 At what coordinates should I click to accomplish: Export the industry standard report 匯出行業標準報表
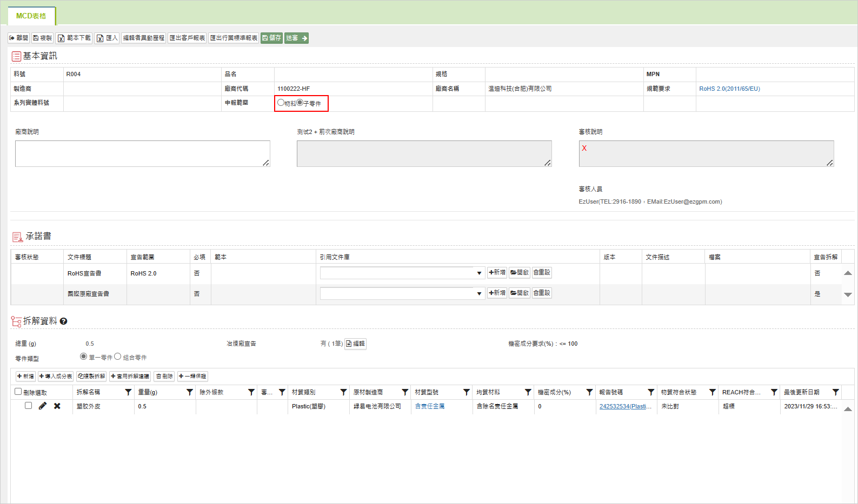click(x=234, y=38)
